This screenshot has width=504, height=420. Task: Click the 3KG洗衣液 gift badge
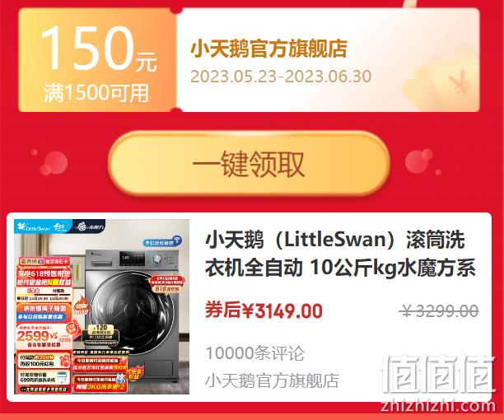pyautogui.click(x=100, y=384)
